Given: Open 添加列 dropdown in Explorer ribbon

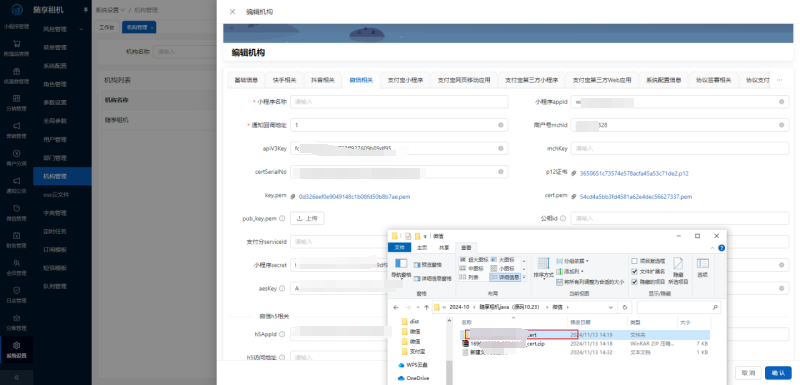Looking at the screenshot, I should pos(570,271).
